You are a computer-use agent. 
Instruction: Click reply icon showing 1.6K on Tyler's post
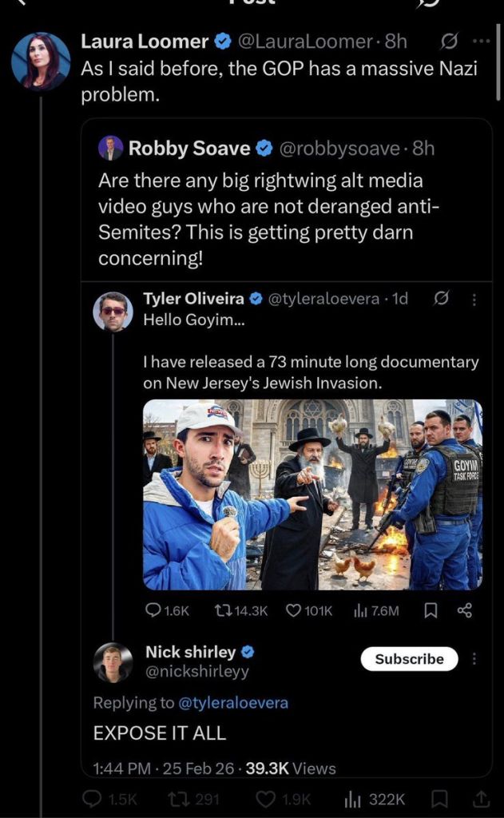point(153,610)
